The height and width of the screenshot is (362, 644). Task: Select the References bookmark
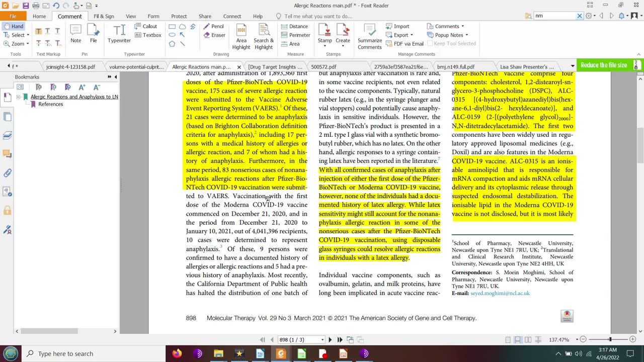tap(50, 104)
